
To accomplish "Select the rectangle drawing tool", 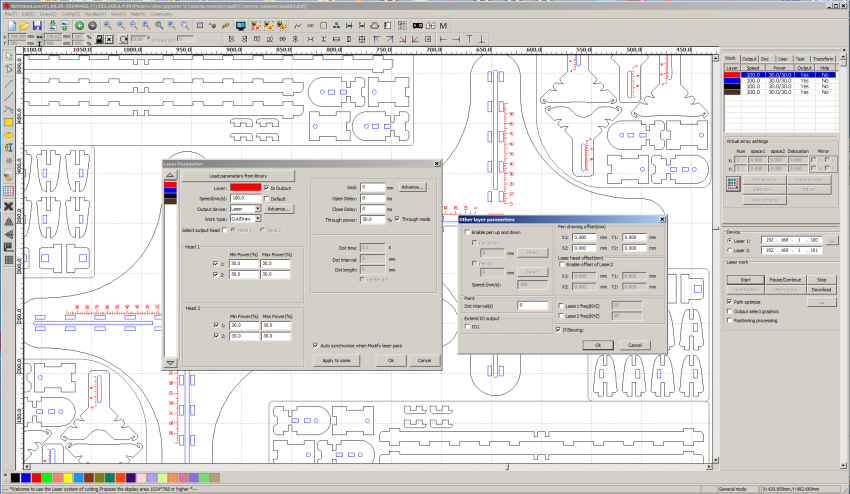I will coord(8,120).
